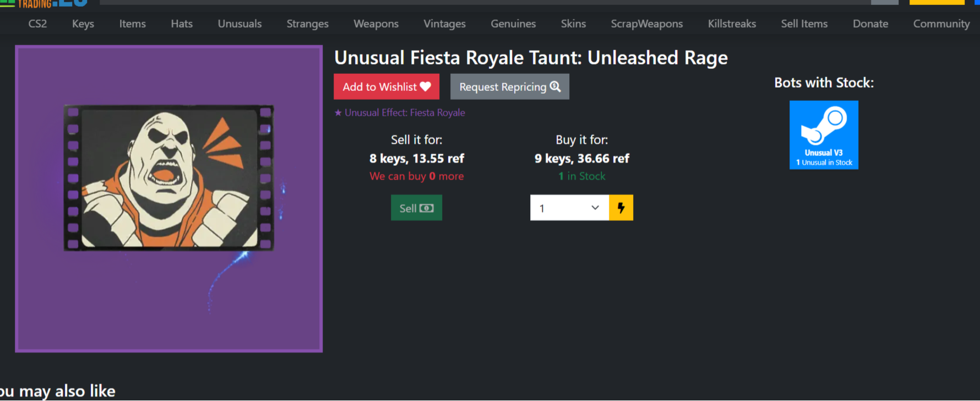The image size is (980, 401).
Task: Click the '1 in Stock' text
Action: pos(581,176)
